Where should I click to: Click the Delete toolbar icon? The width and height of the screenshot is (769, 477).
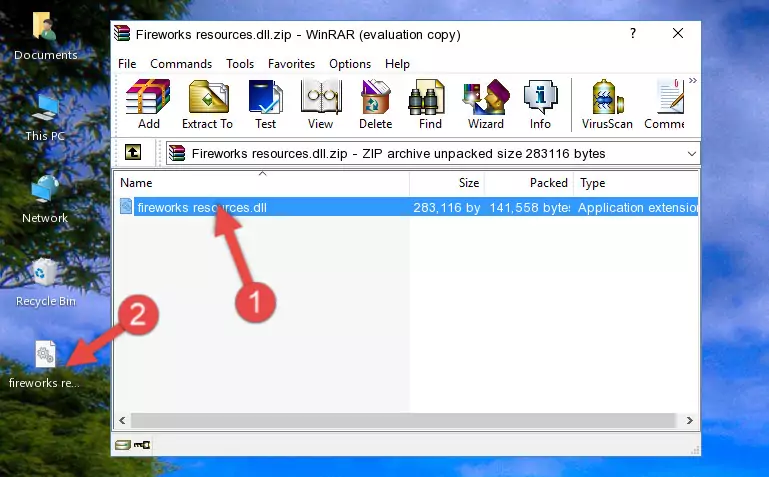[375, 104]
